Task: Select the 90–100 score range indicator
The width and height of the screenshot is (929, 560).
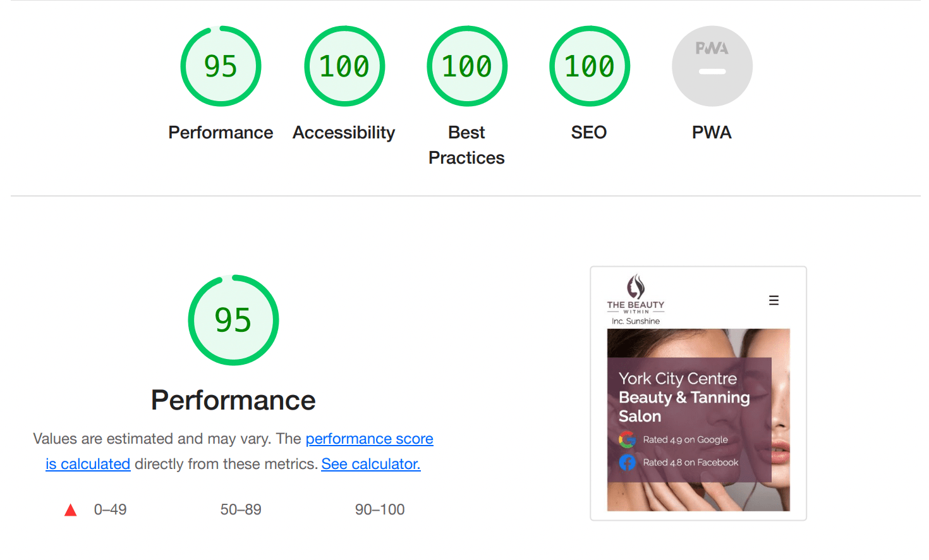Action: pos(380,509)
